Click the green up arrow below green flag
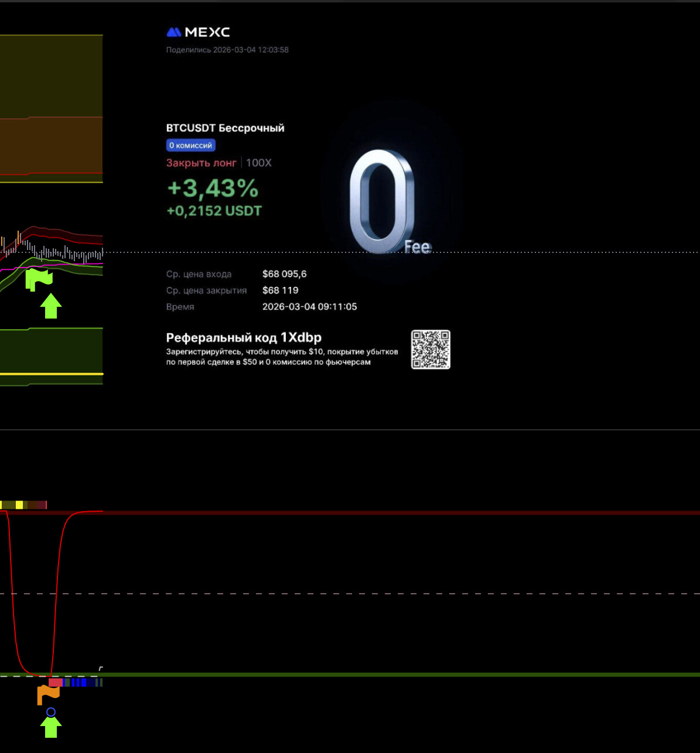 (x=51, y=307)
